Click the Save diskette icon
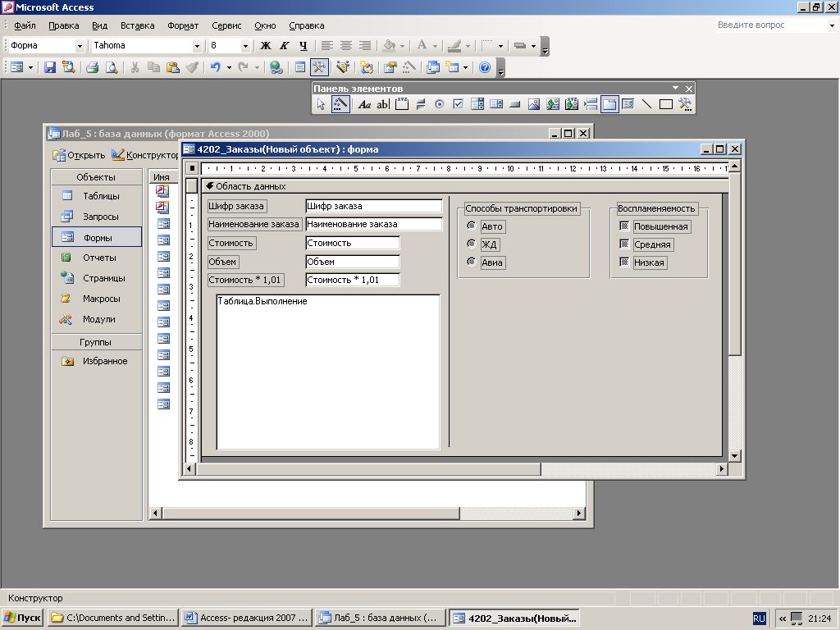This screenshot has width=840, height=630. 50,67
